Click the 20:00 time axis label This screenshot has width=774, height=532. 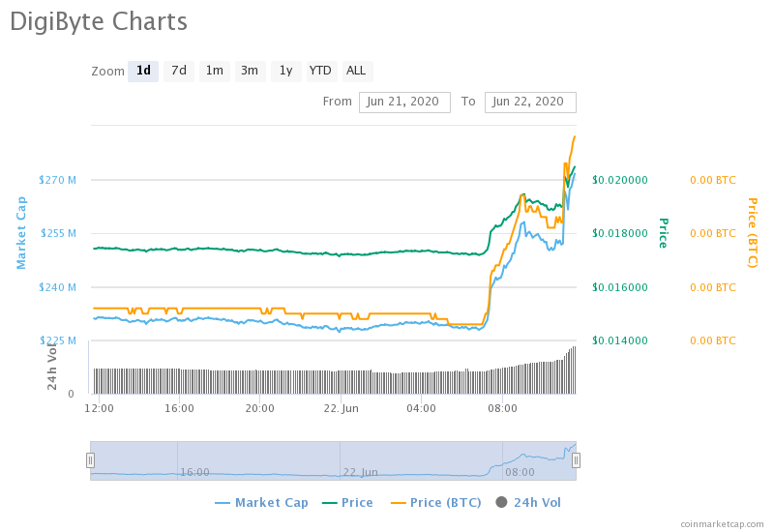point(260,408)
